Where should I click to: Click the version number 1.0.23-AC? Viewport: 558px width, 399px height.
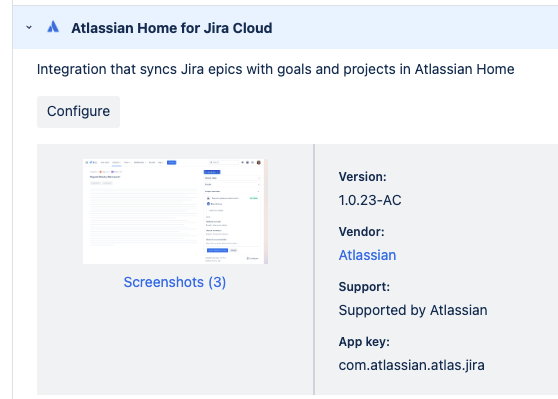[x=370, y=200]
